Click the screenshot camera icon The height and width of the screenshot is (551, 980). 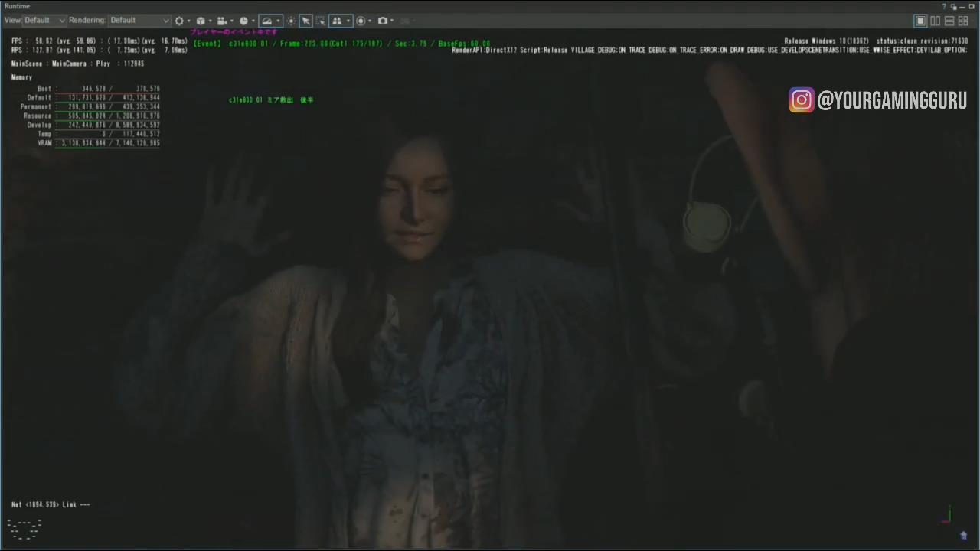[x=383, y=21]
